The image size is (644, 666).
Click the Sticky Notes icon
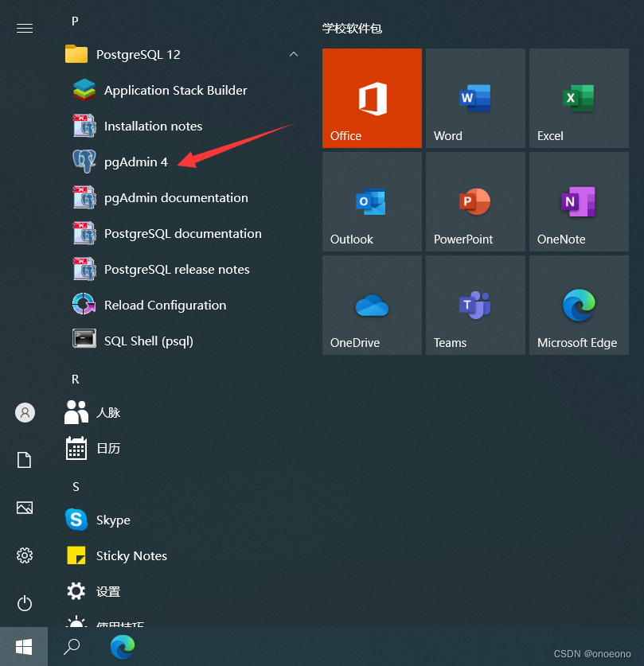[76, 555]
